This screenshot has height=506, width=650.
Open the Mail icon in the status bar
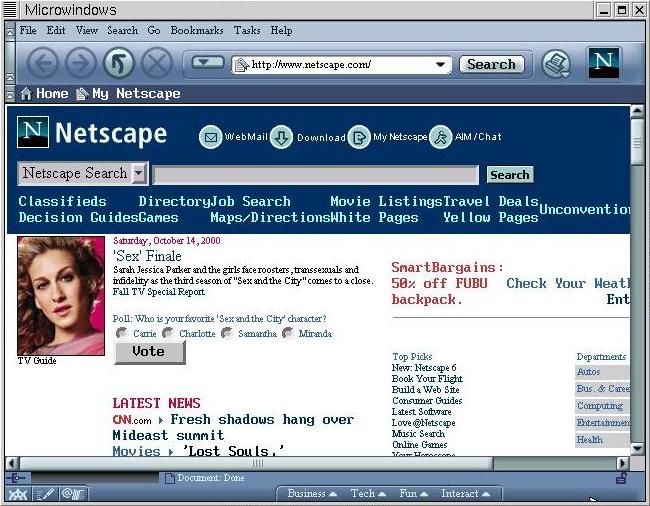pyautogui.click(x=73, y=494)
